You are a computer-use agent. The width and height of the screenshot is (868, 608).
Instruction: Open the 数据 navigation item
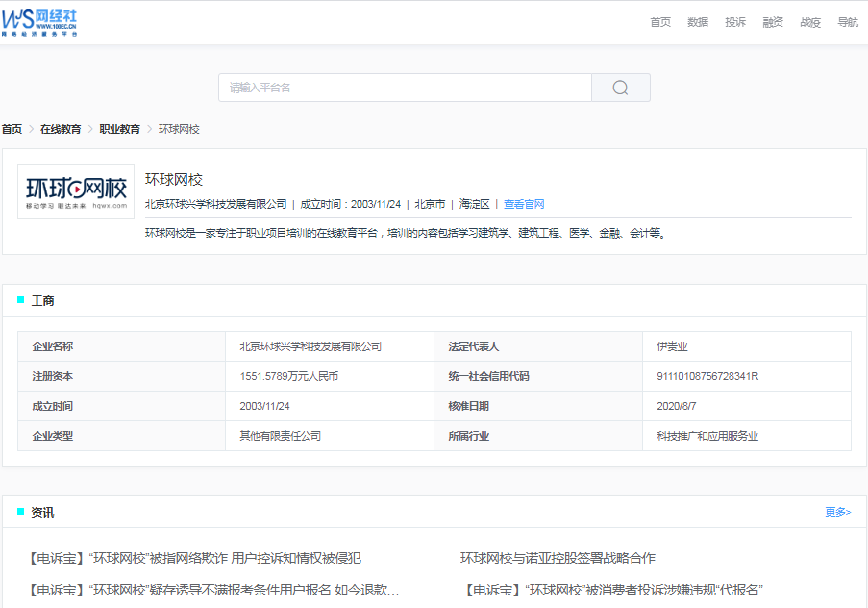point(696,21)
